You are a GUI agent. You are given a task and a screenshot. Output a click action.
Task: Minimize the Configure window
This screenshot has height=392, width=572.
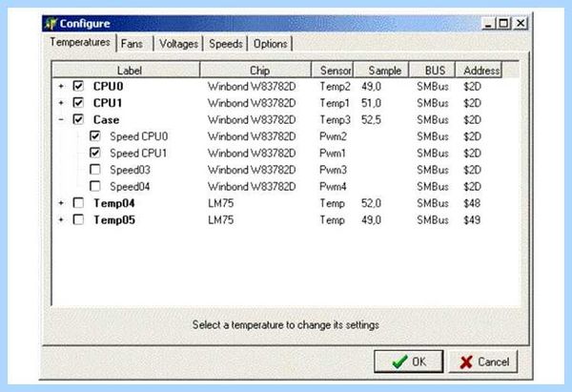pos(488,24)
